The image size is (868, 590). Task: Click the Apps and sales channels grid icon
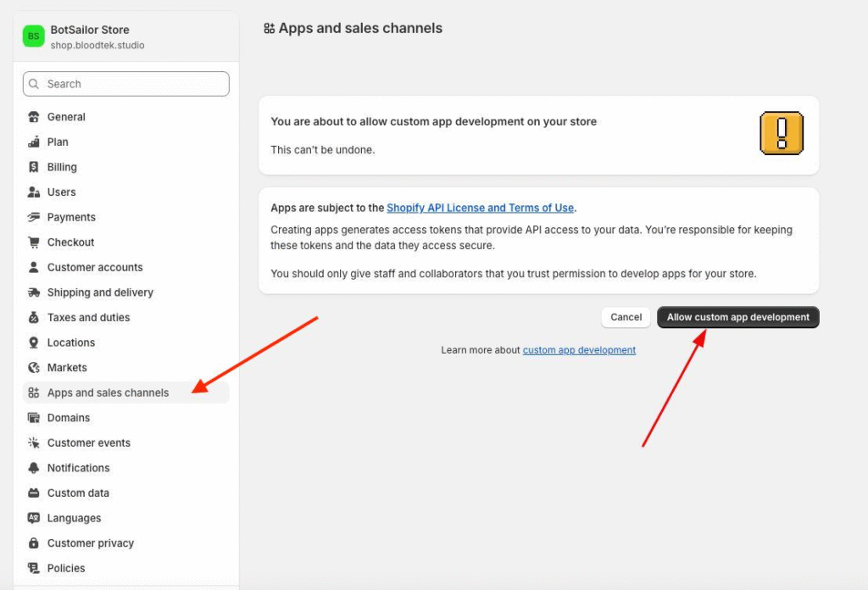34,392
